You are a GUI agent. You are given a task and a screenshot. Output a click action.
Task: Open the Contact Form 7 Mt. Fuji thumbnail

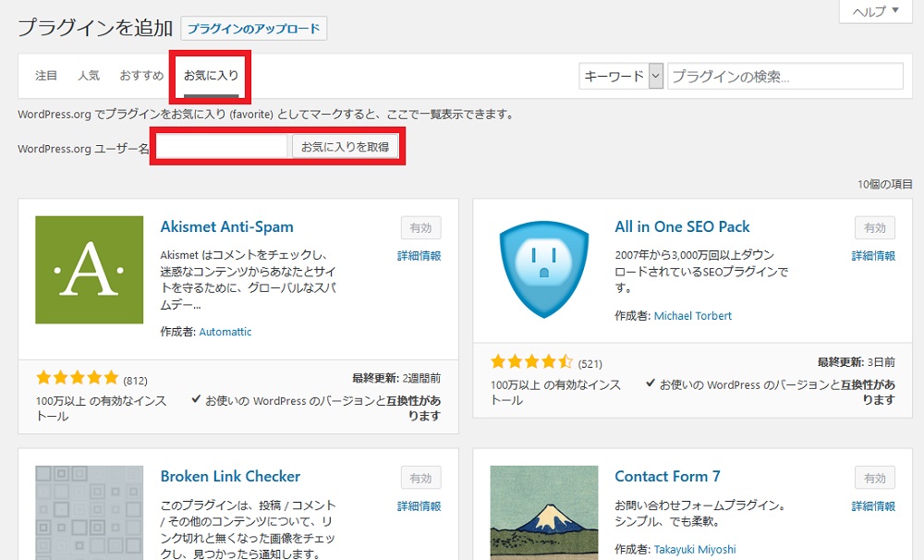(544, 513)
